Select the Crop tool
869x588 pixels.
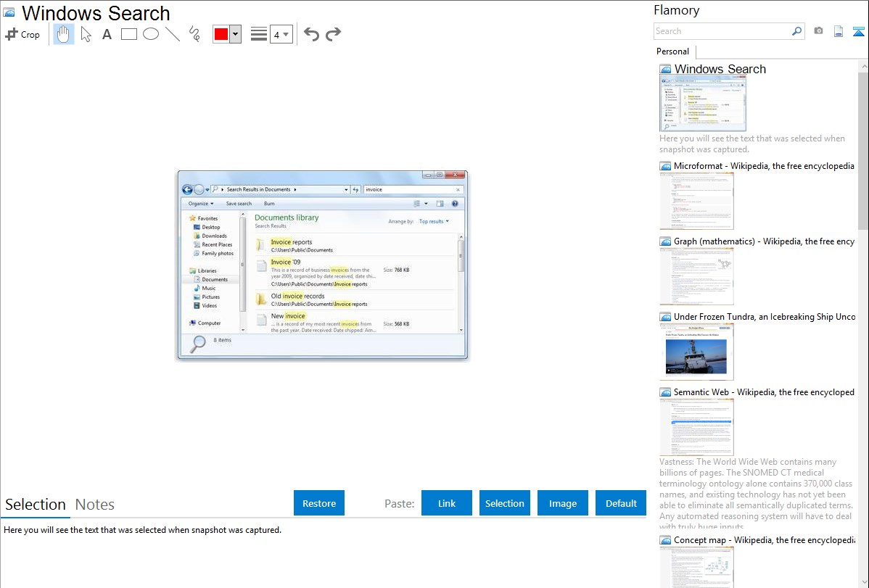pos(22,34)
